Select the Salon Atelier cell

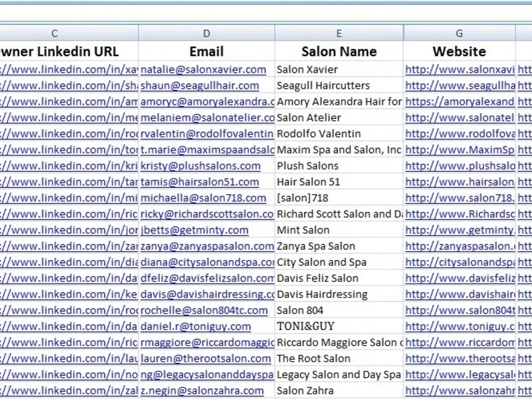coord(339,118)
